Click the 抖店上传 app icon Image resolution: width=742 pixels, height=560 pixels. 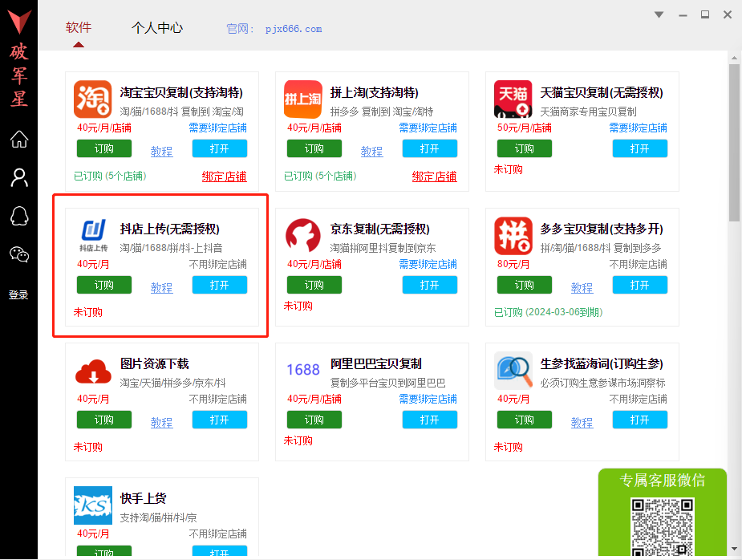tap(93, 235)
